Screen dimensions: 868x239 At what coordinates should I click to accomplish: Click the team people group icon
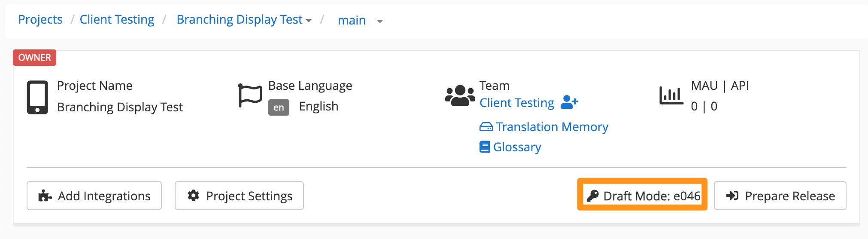coord(460,95)
